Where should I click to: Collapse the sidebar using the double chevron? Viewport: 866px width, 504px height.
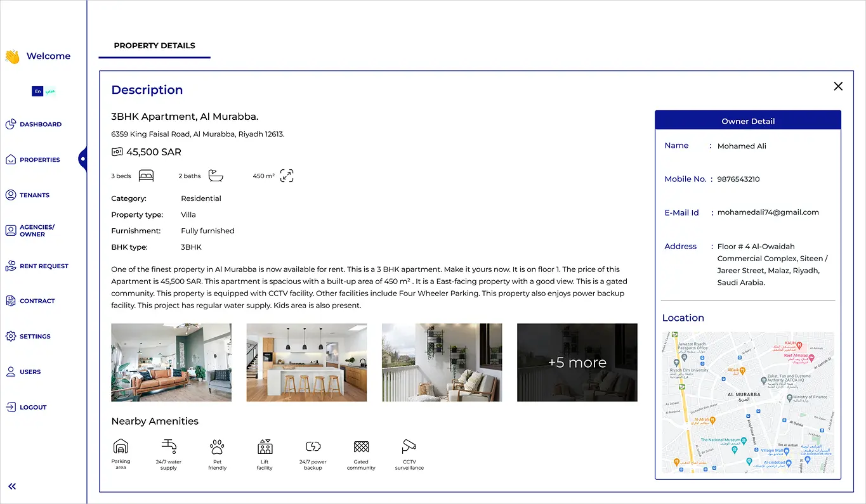tap(11, 486)
